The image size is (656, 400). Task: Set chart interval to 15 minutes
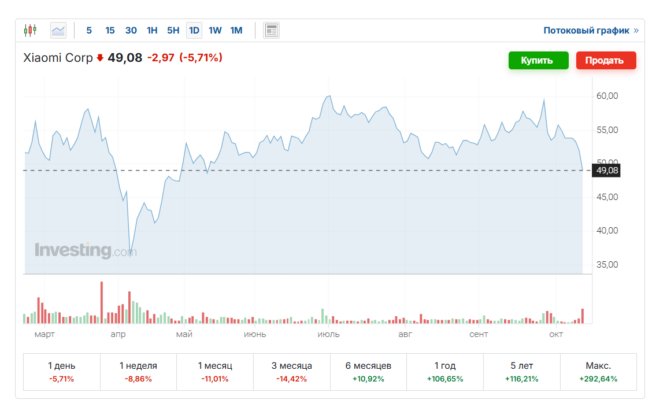[110, 30]
